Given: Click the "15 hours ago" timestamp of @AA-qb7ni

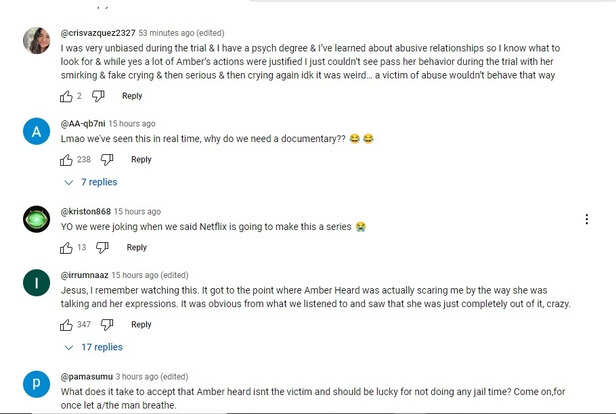Looking at the screenshot, I should [131, 123].
